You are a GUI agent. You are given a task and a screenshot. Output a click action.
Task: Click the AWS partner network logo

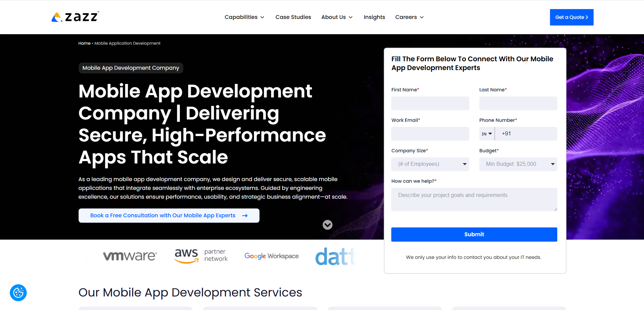point(201,256)
